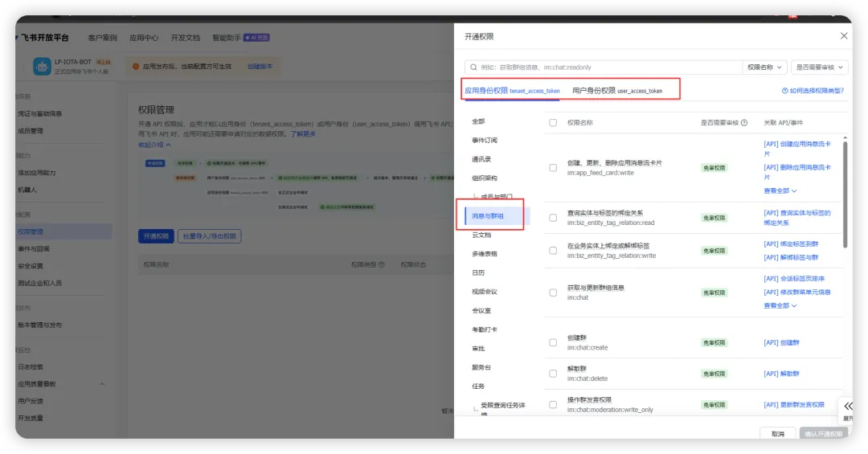The width and height of the screenshot is (868, 454).
Task: Select the 任务 permission category
Action: (478, 386)
